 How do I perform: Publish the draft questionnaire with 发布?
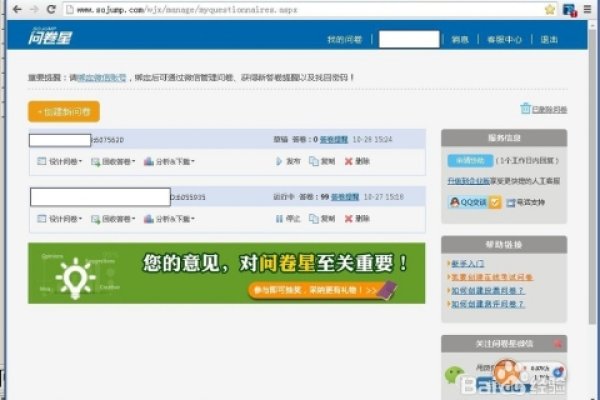[288, 161]
